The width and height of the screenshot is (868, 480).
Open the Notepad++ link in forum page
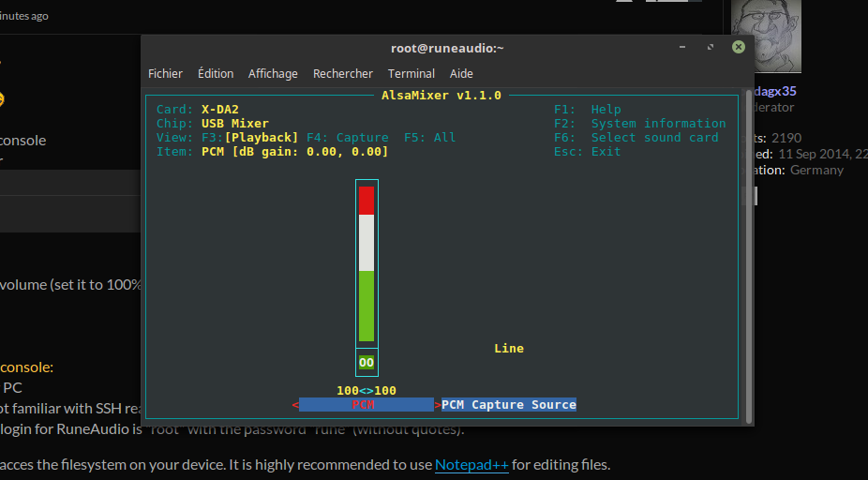[x=471, y=464]
